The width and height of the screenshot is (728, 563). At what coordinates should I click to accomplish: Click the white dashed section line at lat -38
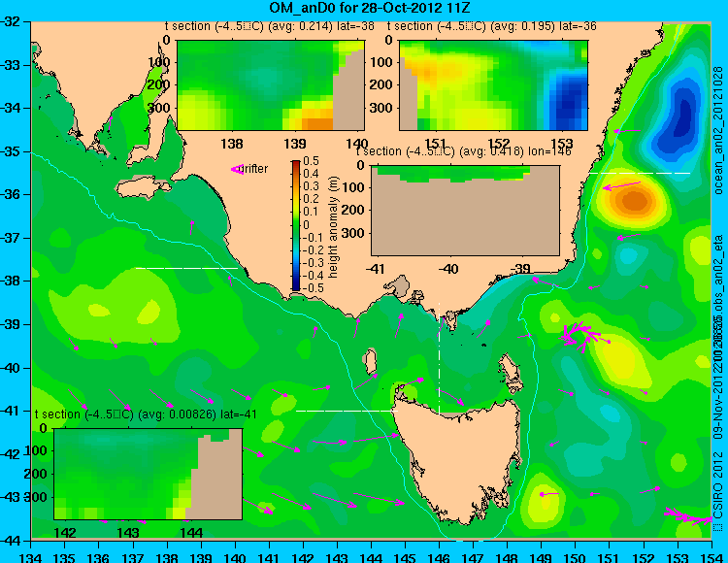click(x=186, y=268)
